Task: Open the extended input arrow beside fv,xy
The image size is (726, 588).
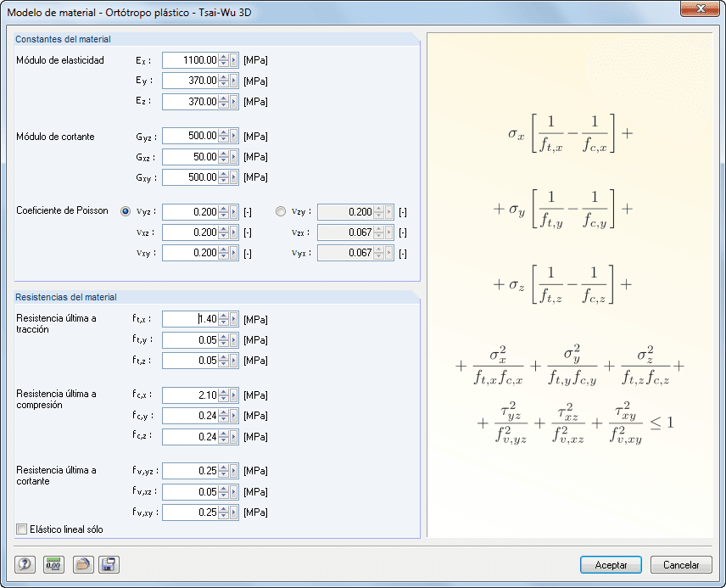Action: pos(232,512)
